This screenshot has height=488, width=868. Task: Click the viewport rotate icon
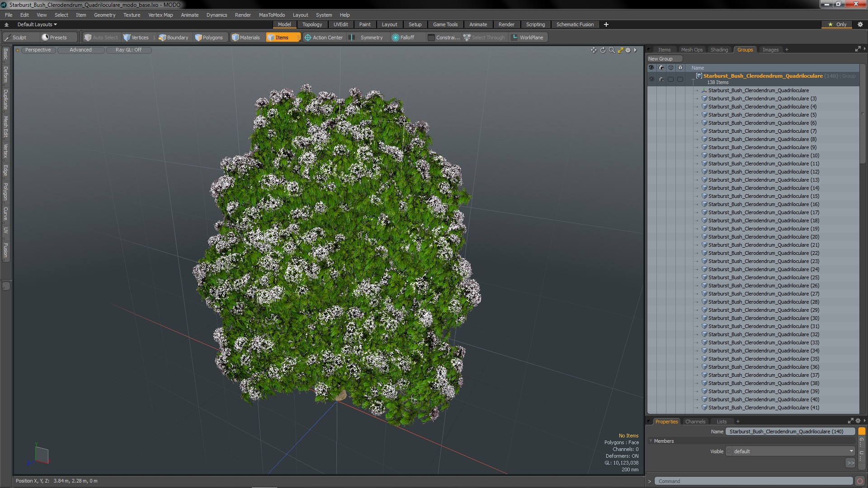[603, 50]
